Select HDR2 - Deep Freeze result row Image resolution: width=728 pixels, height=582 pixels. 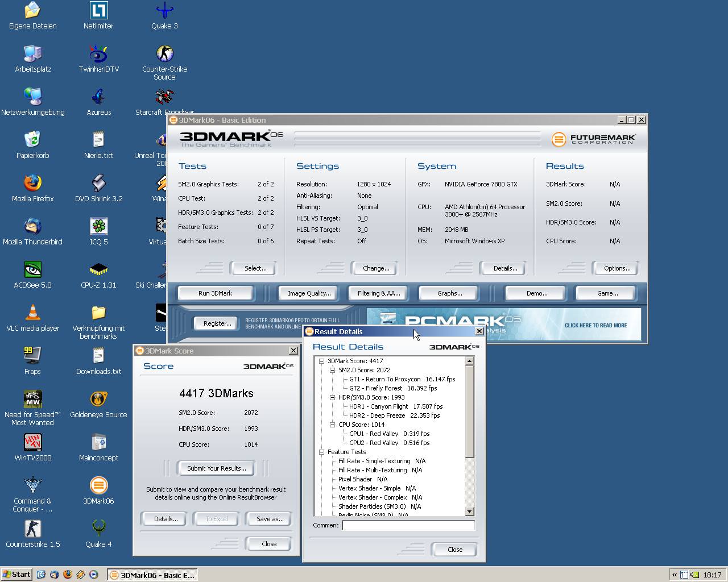click(394, 415)
